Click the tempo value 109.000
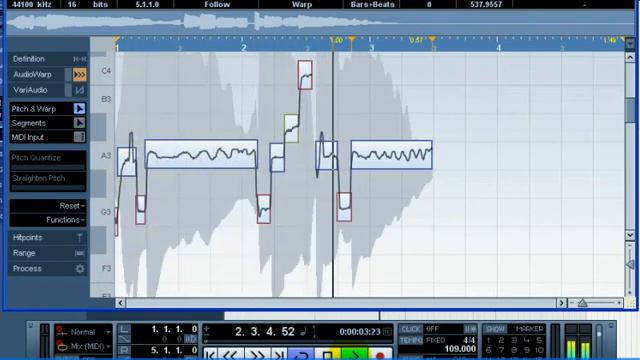Screen dimensions: 640x360 coord(460,349)
